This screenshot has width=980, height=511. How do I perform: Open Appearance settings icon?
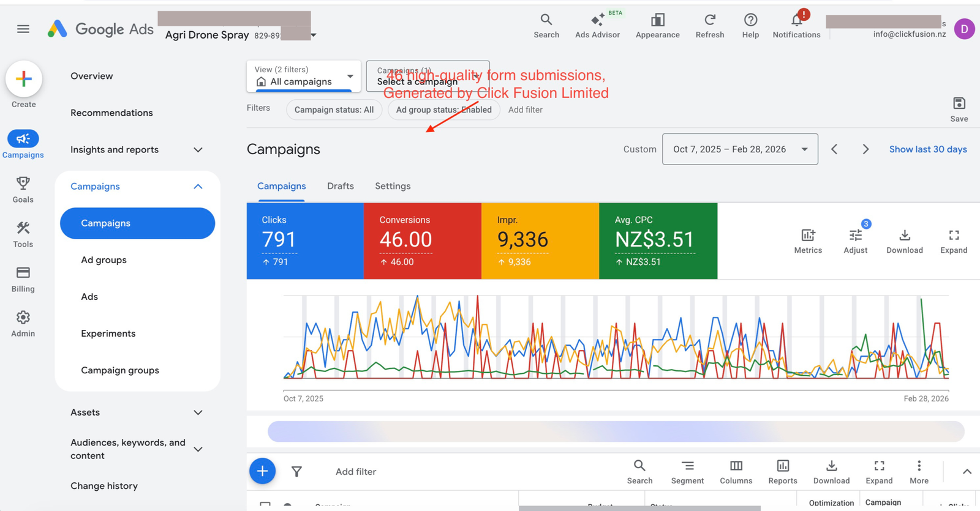657,26
